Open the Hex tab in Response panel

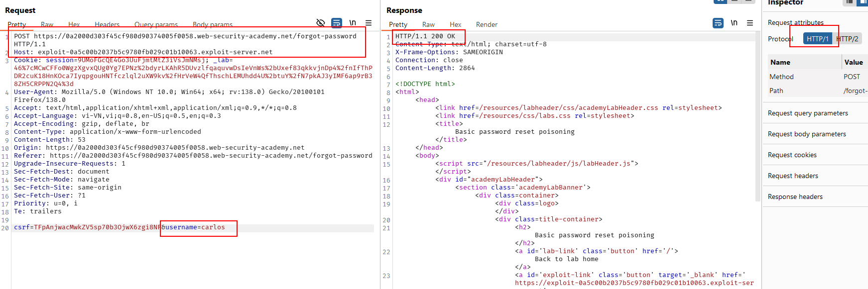tap(455, 24)
